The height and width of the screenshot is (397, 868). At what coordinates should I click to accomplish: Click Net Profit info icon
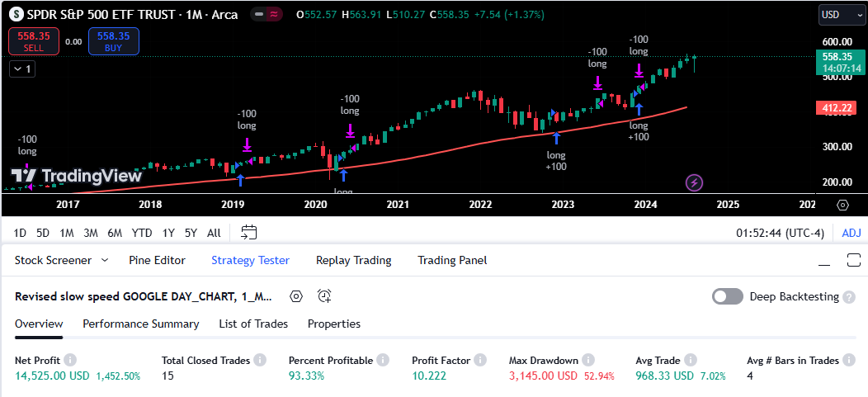71,361
